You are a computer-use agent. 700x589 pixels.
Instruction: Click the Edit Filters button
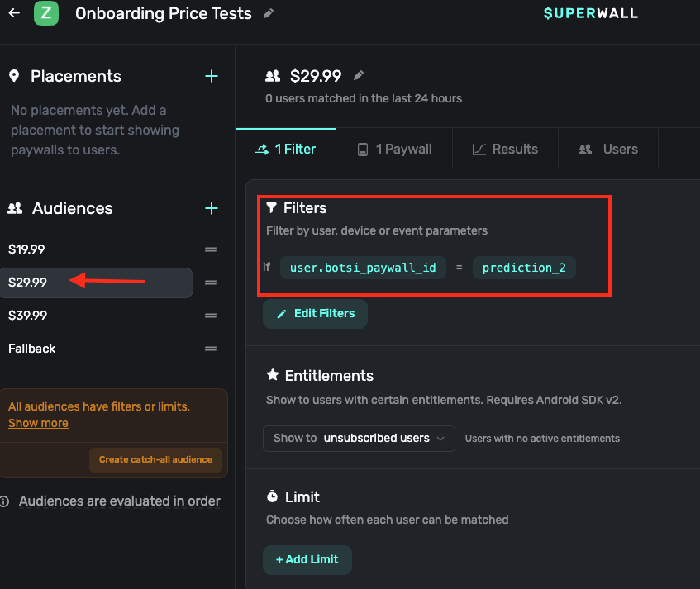click(x=315, y=314)
